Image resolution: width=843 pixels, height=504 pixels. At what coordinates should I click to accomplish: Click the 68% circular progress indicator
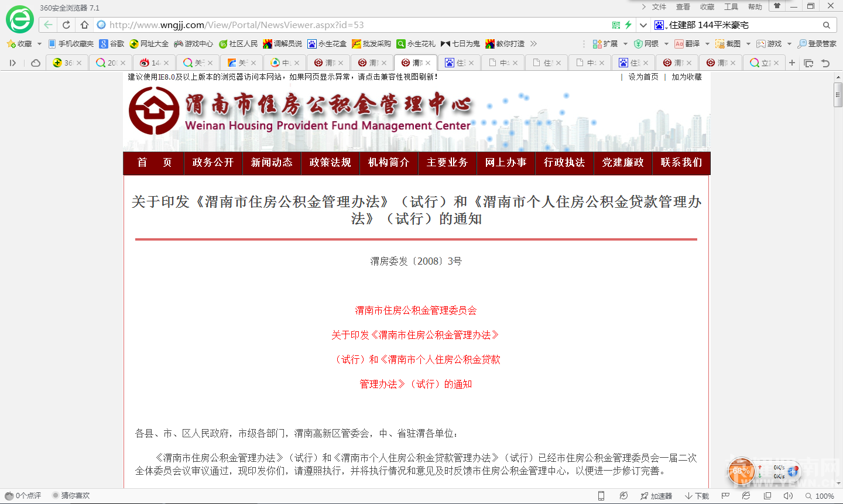741,471
